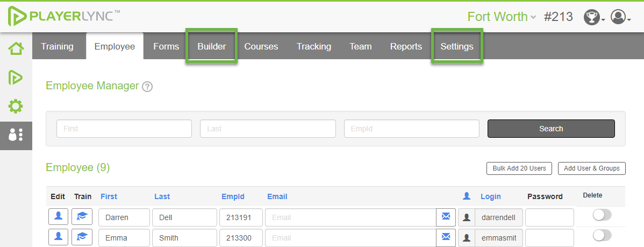Toggle delete switch for Emma Smith
644x247 pixels.
pos(602,235)
